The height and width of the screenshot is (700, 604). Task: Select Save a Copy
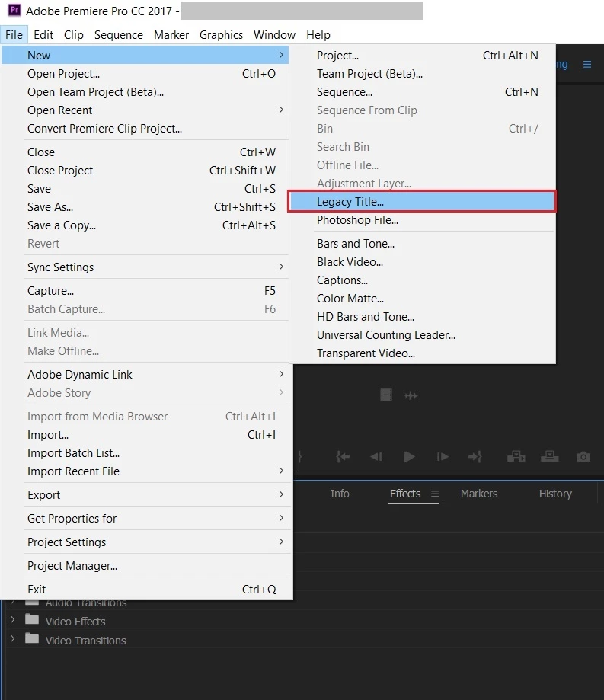pos(145,225)
